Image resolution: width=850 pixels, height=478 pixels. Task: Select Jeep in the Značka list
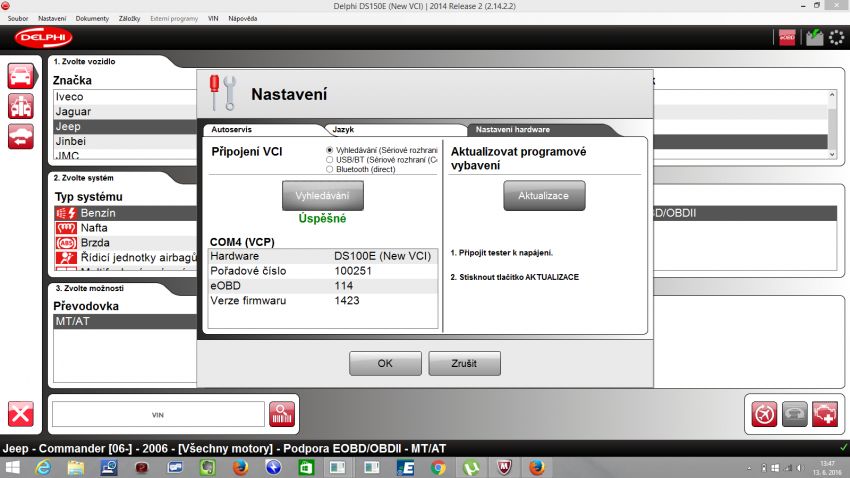click(126, 126)
